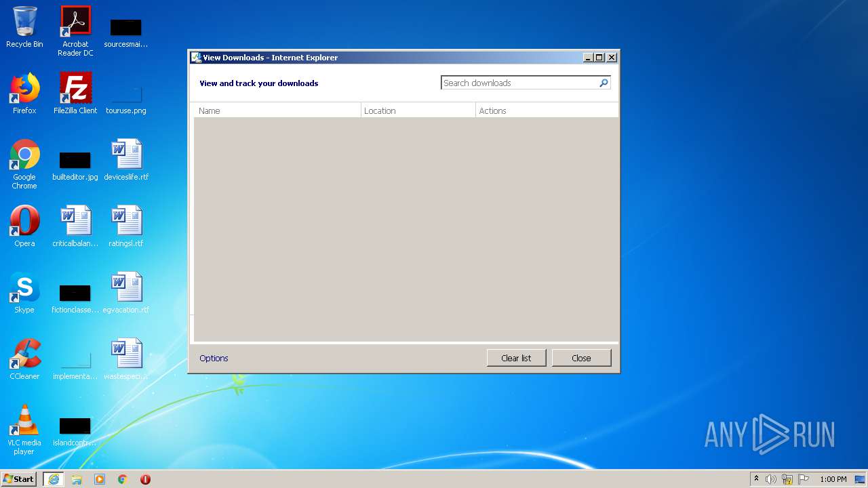868x488 pixels.
Task: Select ratingsl.rtf document icon
Action: 126,226
